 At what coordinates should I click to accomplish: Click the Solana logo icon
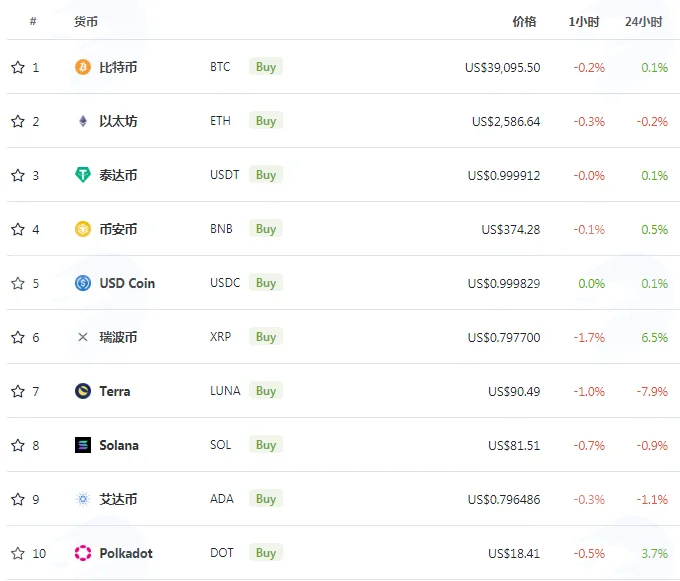[x=83, y=445]
